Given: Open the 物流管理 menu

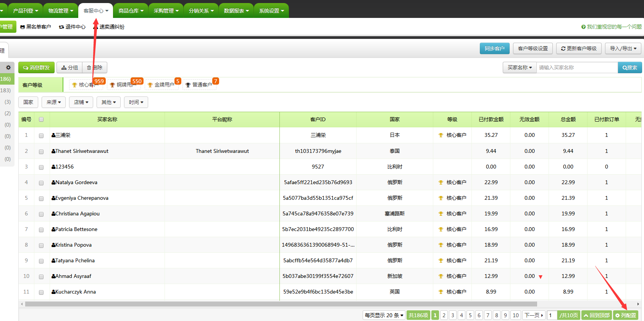Looking at the screenshot, I should 61,11.
